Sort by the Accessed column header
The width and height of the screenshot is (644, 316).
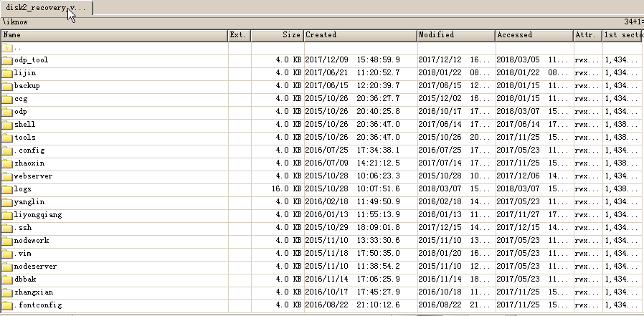click(534, 35)
